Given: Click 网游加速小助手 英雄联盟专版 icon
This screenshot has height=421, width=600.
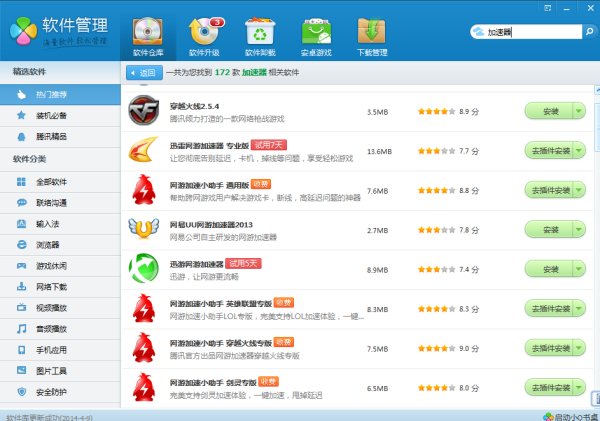Looking at the screenshot, I should tap(143, 308).
